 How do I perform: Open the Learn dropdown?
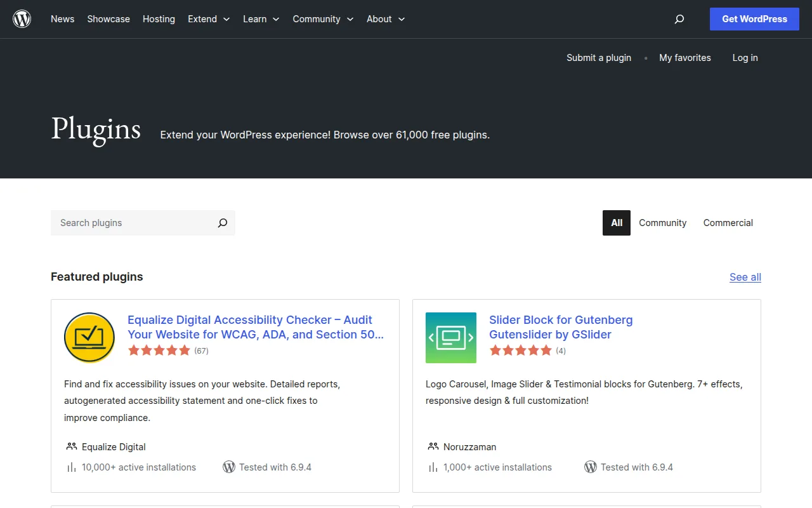(261, 19)
